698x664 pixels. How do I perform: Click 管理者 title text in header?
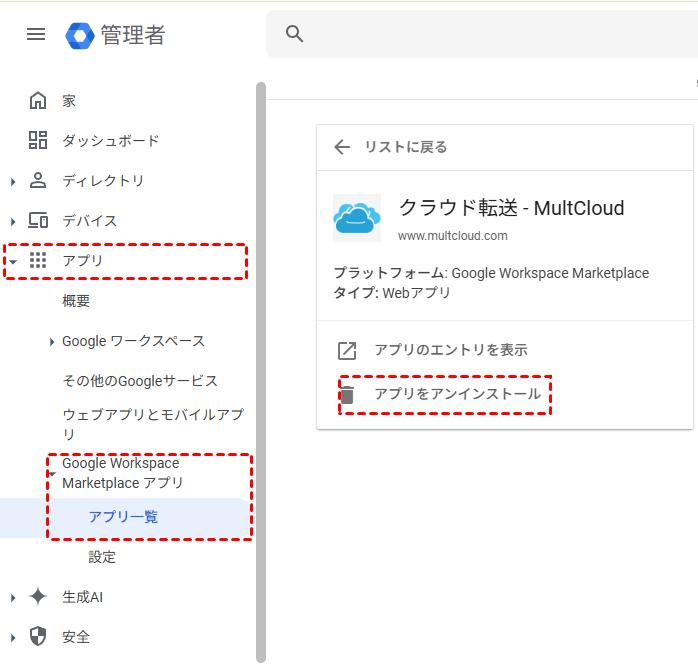(x=133, y=35)
